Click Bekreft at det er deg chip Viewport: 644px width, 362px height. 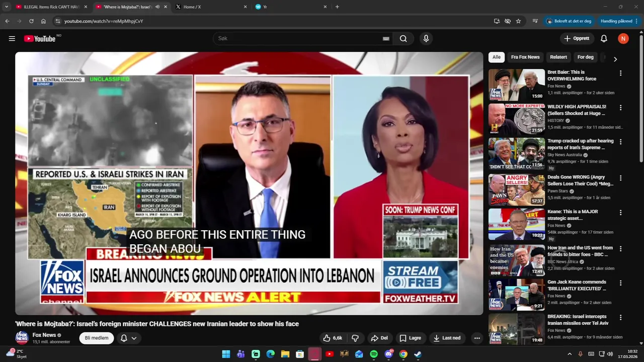coord(569,21)
